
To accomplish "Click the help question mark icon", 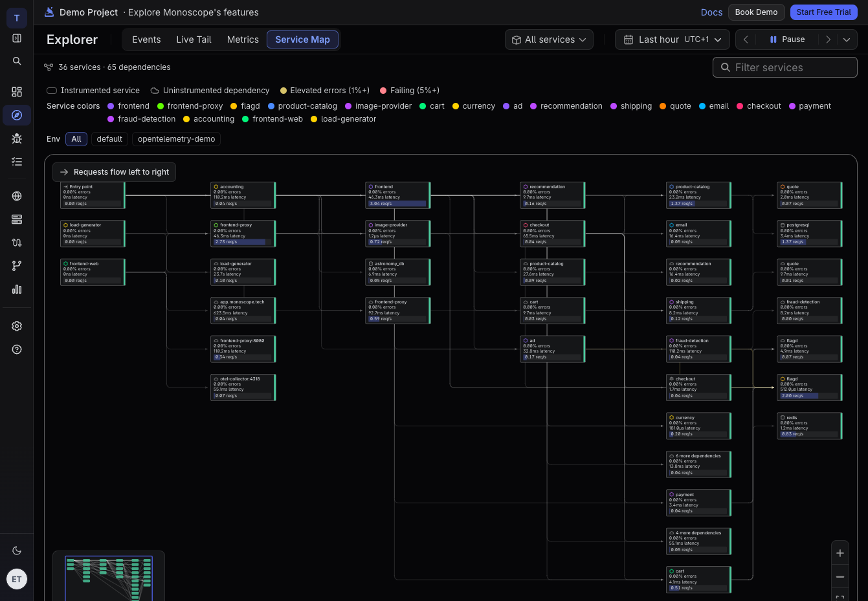I will tap(17, 349).
